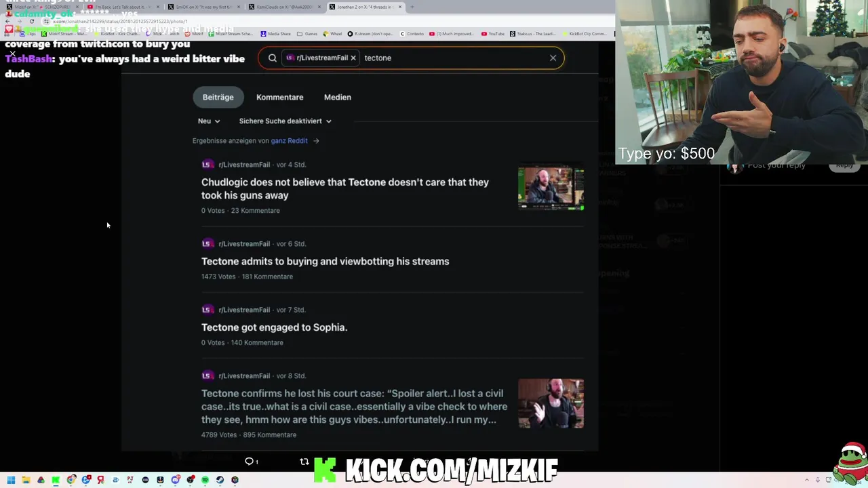This screenshot has height=488, width=868.
Task: Open the Games bookmark folder
Action: tap(308, 34)
